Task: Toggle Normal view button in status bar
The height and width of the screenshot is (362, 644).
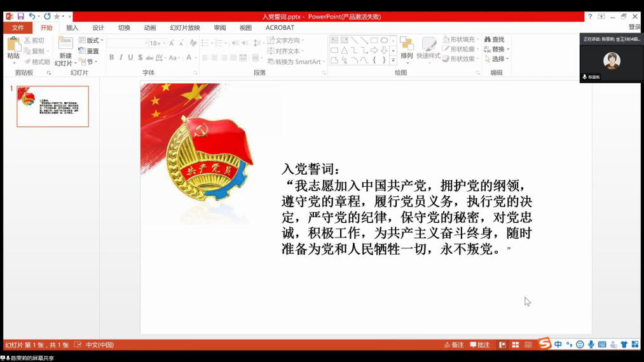Action: (x=502, y=345)
